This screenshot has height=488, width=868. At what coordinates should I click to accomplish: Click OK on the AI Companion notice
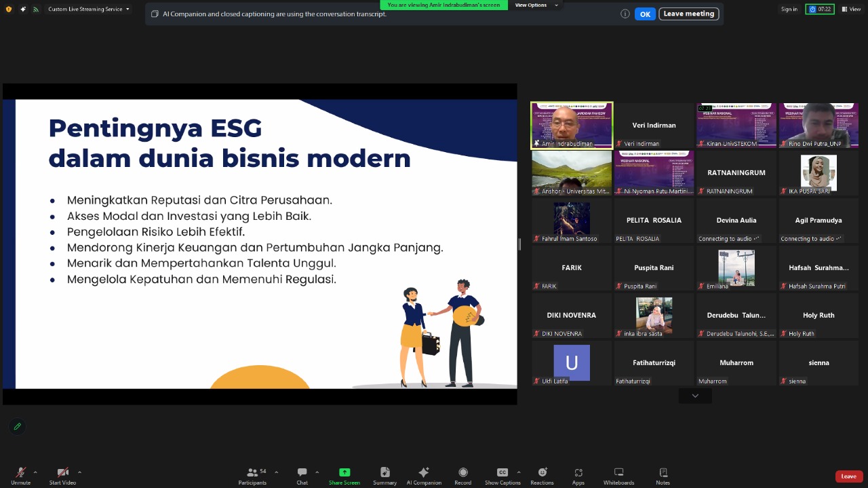(x=645, y=14)
